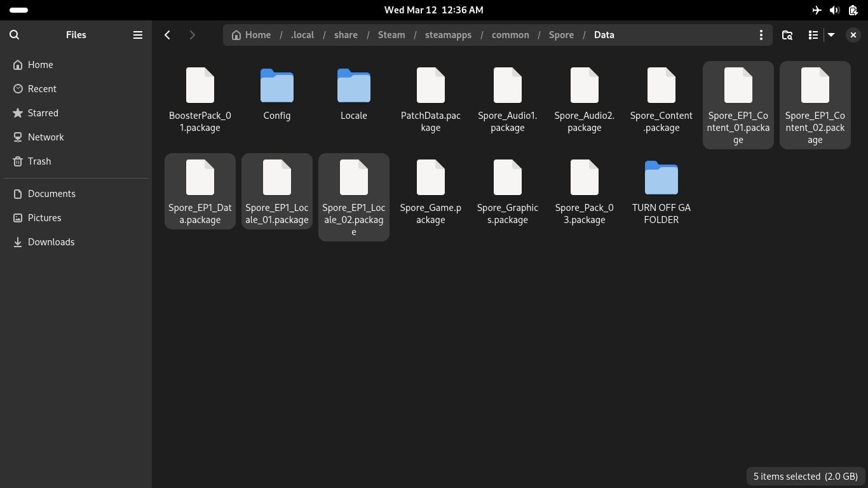Open Starred in the sidebar
This screenshot has width=868, height=488.
click(76, 113)
